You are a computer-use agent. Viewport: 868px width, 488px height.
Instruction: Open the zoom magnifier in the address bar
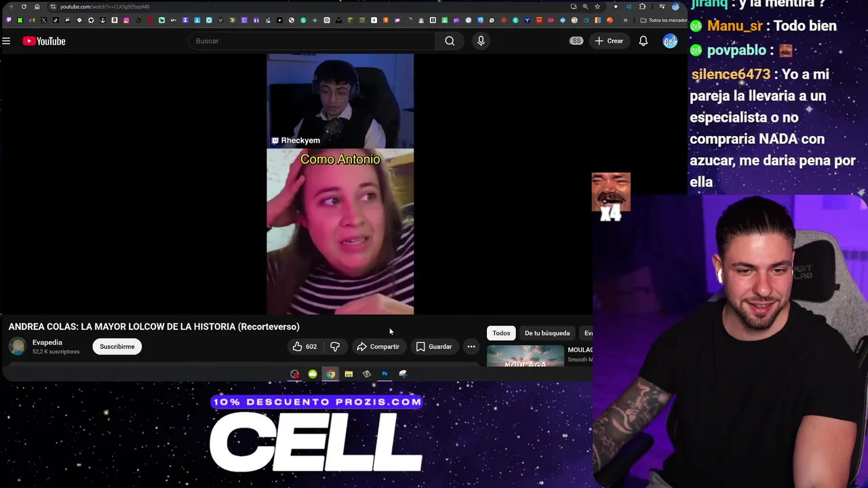coord(585,7)
